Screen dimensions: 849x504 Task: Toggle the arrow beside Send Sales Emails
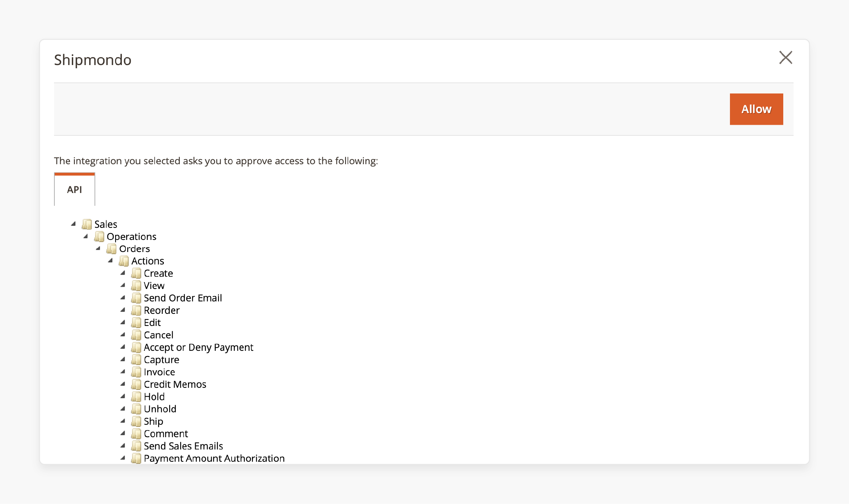point(123,446)
